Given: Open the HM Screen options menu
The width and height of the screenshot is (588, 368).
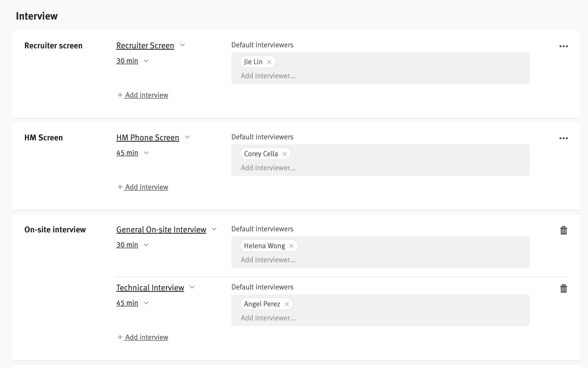Looking at the screenshot, I should coord(564,138).
